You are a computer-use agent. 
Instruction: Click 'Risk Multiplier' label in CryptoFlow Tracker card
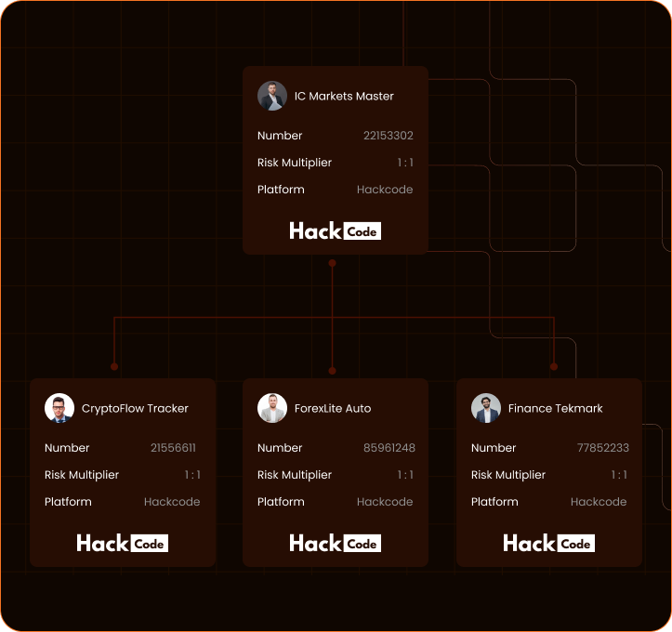tap(82, 475)
